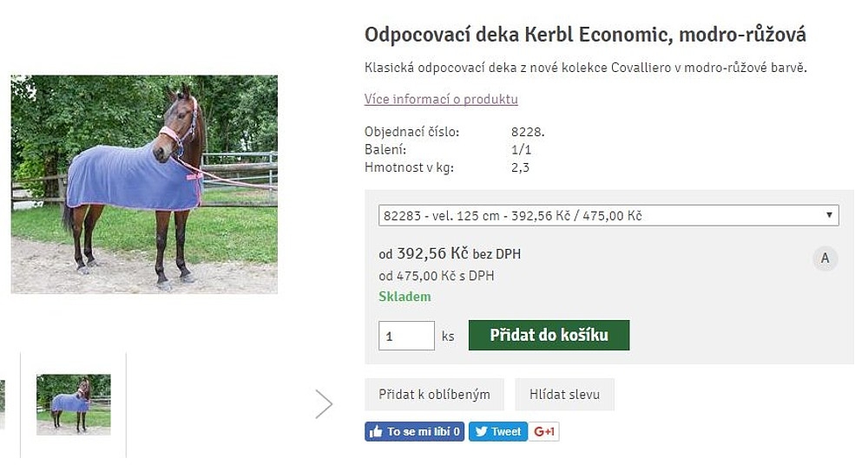The height and width of the screenshot is (471, 868).
Task: Click the Twitter bird icon
Action: click(481, 432)
